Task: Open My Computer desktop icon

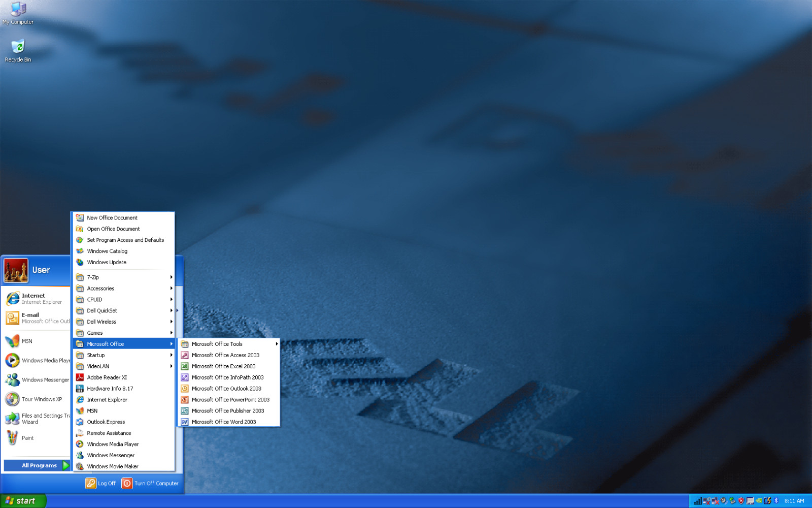Action: 18,14
